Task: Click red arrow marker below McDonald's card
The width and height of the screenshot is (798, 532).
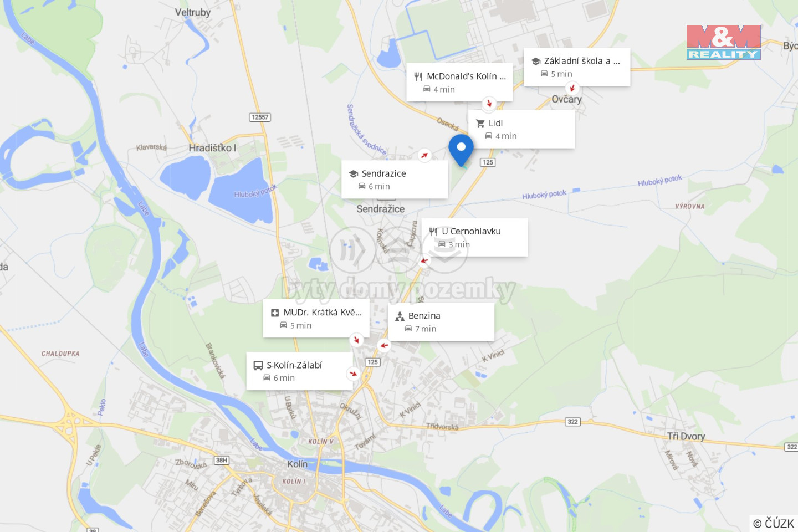Action: click(489, 104)
